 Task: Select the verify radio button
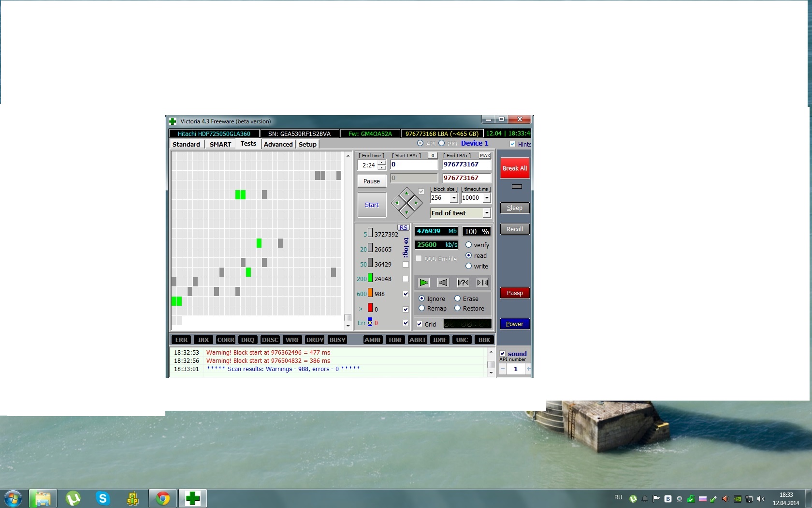point(468,245)
